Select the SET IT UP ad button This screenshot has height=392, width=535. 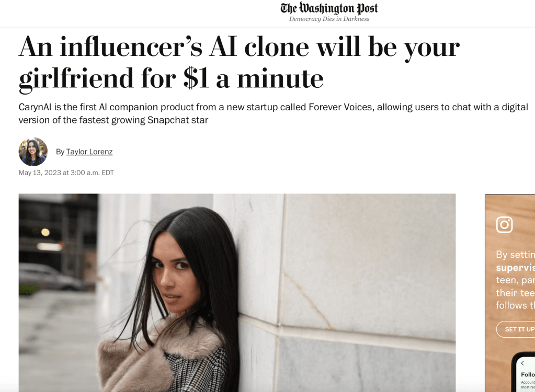[517, 329]
